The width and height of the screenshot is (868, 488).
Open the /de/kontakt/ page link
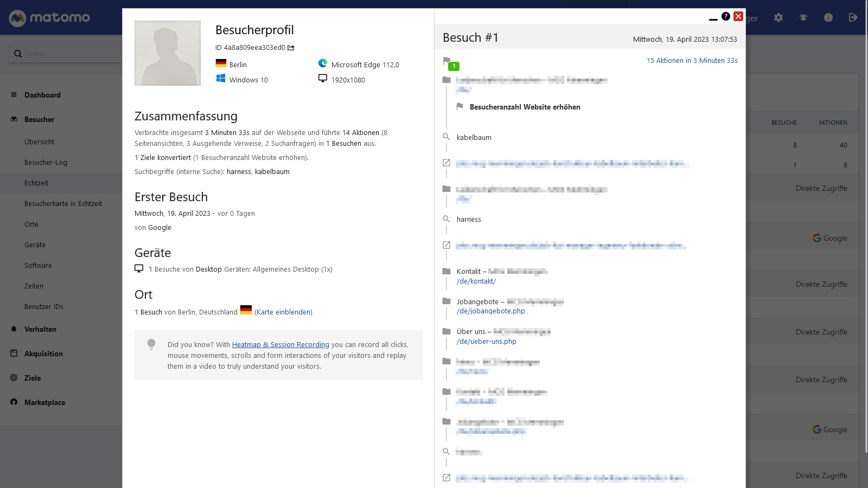click(x=476, y=281)
